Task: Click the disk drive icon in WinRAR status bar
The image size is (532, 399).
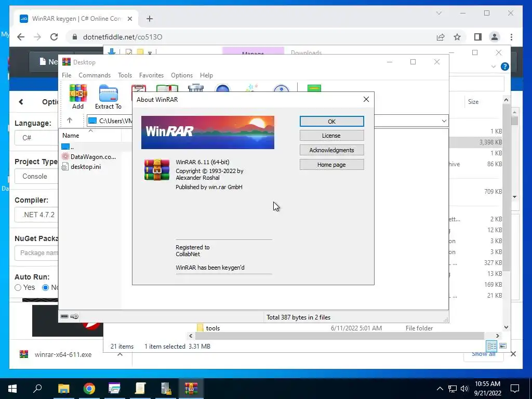Action: click(64, 316)
